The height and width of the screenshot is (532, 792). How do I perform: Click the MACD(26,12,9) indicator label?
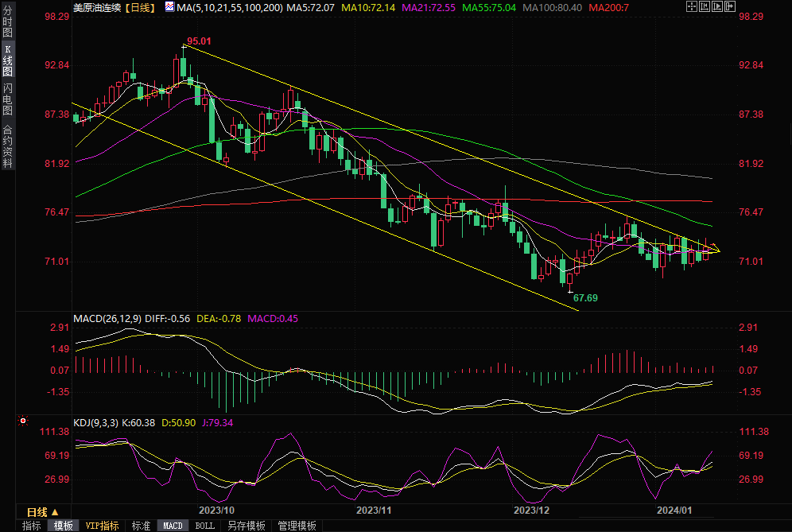pyautogui.click(x=107, y=318)
